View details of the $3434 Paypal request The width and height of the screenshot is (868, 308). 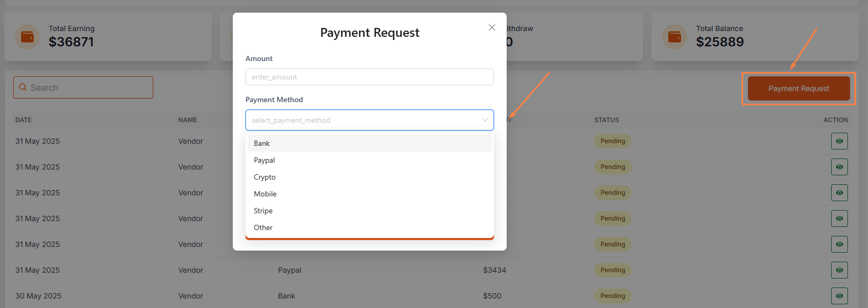(839, 270)
